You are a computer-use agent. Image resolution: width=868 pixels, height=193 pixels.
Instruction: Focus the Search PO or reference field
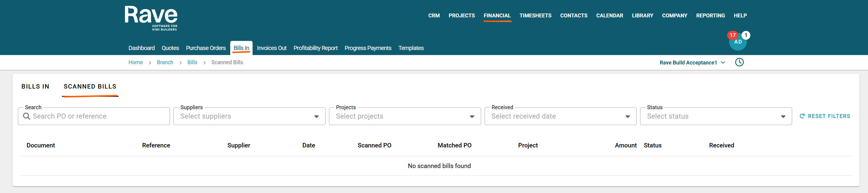(x=94, y=116)
